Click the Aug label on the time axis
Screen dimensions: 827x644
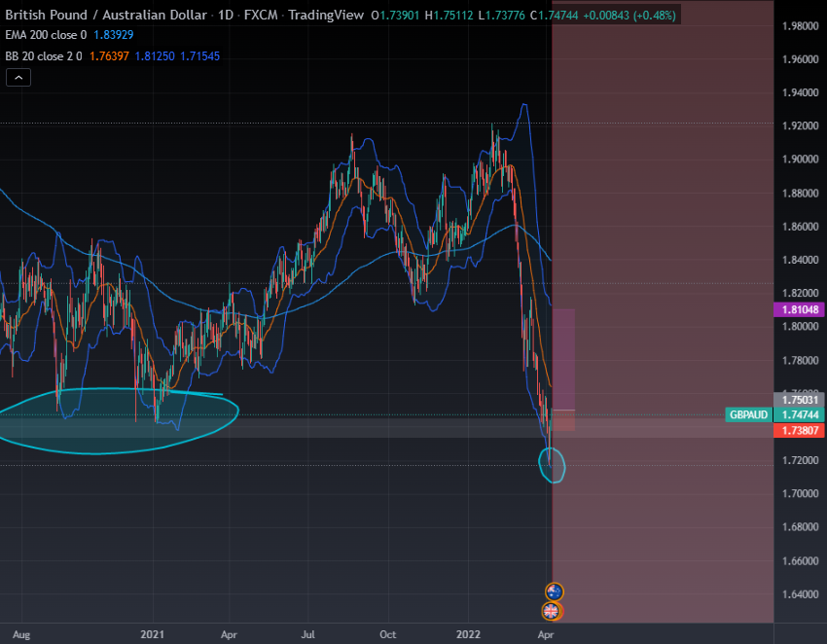pyautogui.click(x=21, y=634)
